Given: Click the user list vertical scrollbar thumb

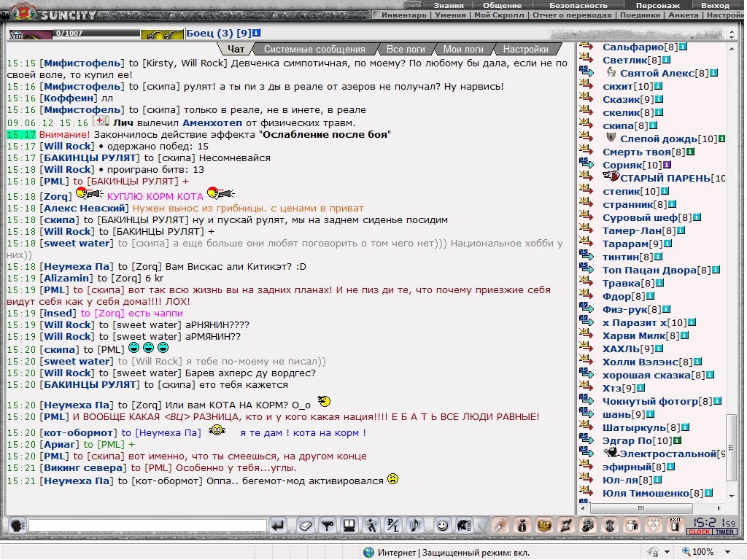Looking at the screenshot, I should pyautogui.click(x=731, y=448).
